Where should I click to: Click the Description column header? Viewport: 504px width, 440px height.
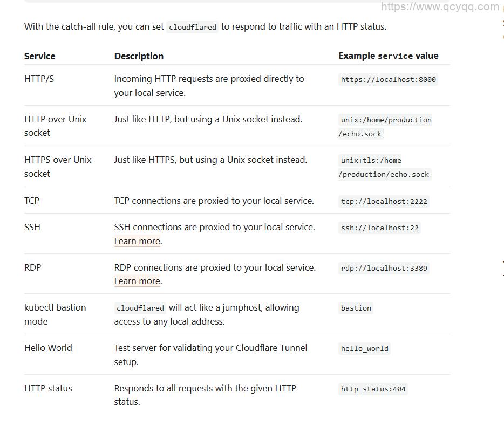point(139,56)
